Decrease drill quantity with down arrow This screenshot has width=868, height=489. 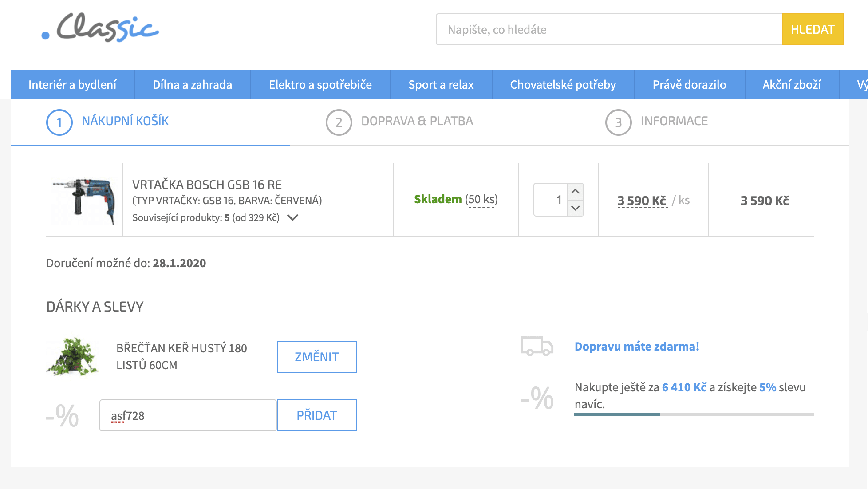tap(576, 208)
